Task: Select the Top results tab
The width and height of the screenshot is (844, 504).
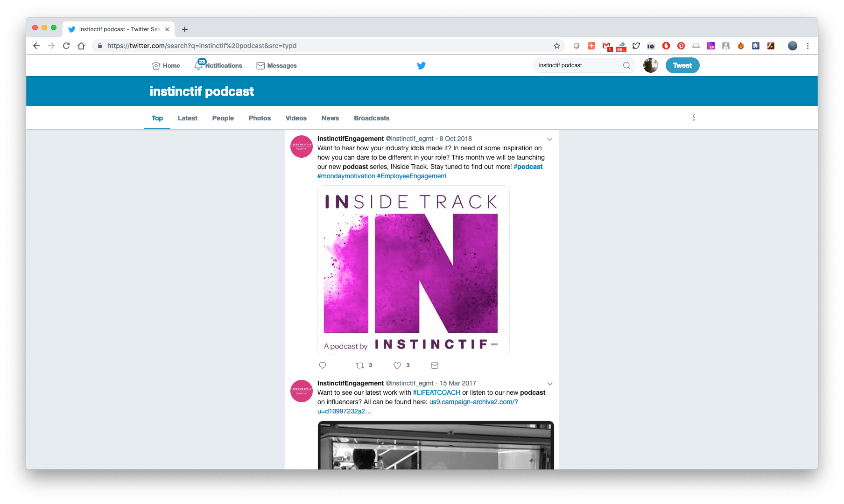Action: click(x=157, y=118)
